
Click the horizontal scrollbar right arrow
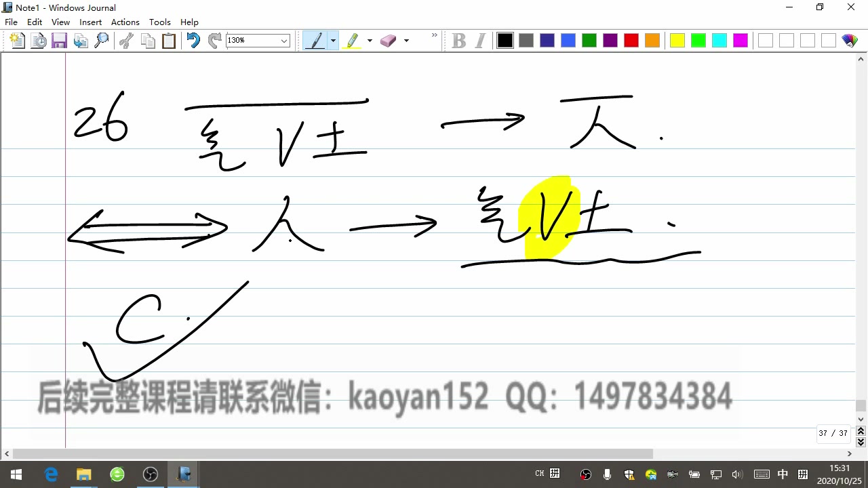coord(850,454)
